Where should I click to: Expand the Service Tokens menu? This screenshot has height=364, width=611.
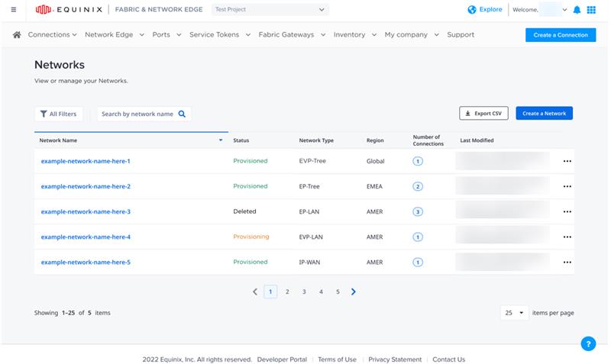[220, 34]
